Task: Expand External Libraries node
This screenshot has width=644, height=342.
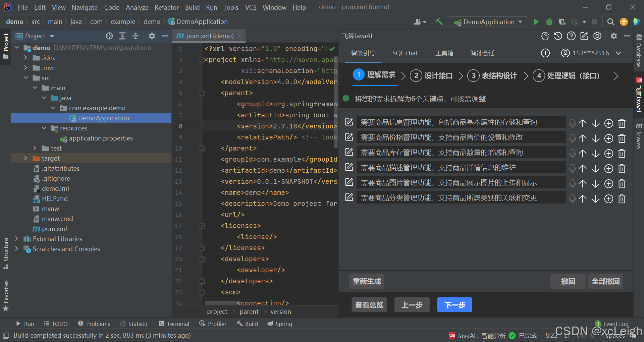Action: tap(16, 239)
